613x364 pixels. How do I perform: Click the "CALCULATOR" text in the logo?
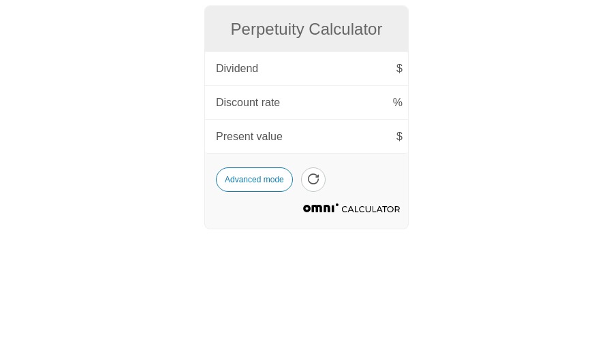click(x=371, y=210)
